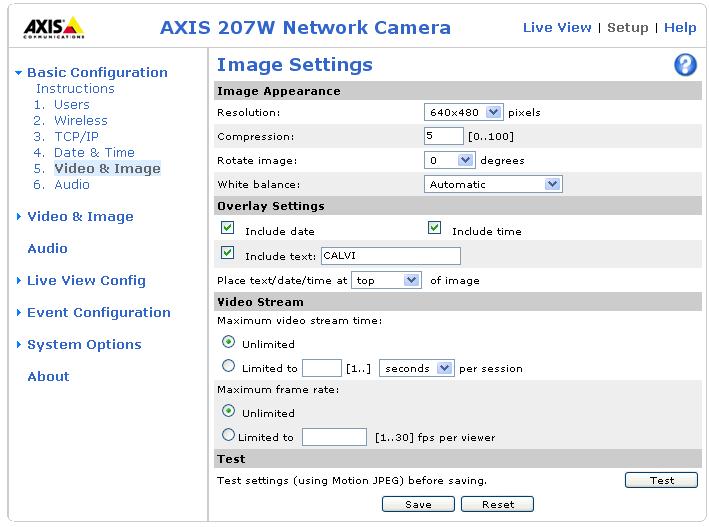This screenshot has height=527, width=709.
Task: Focus the stream time Limited to field
Action: 321,368
